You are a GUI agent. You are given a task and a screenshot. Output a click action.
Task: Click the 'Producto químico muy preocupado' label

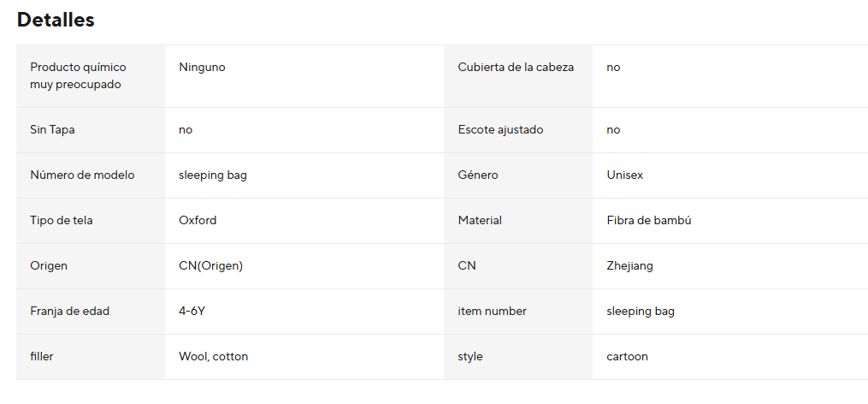pyautogui.click(x=78, y=75)
